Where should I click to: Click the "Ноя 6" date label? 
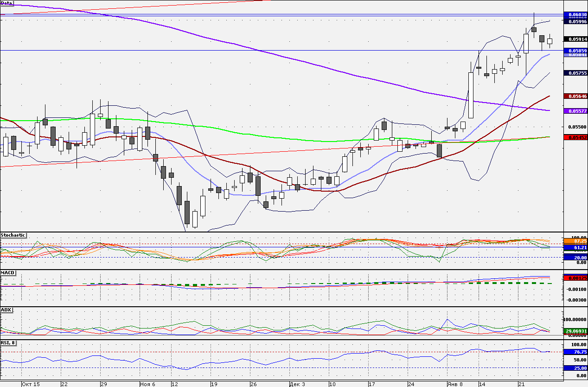click(148, 384)
